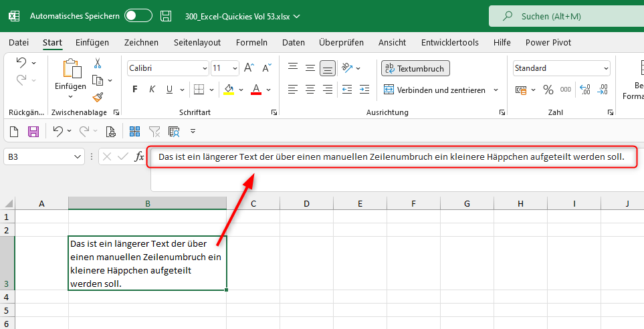644x329 pixels.
Task: Click the red font color A
Action: pyautogui.click(x=256, y=90)
